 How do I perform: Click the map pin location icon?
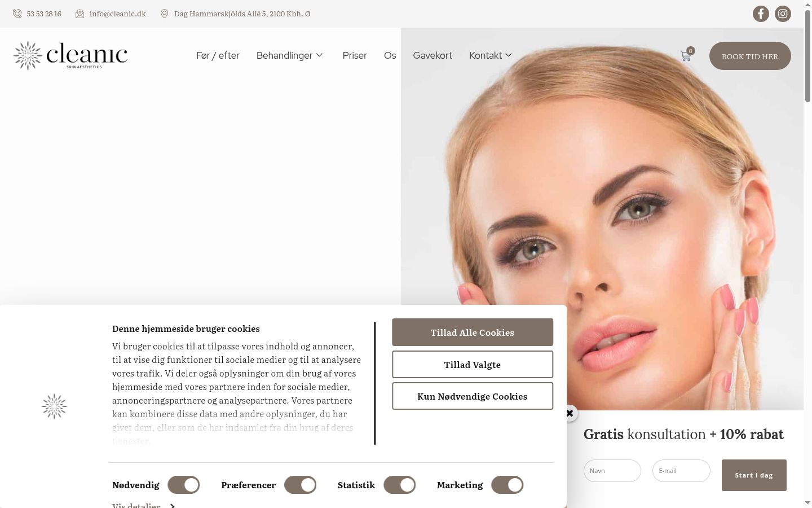click(x=164, y=14)
